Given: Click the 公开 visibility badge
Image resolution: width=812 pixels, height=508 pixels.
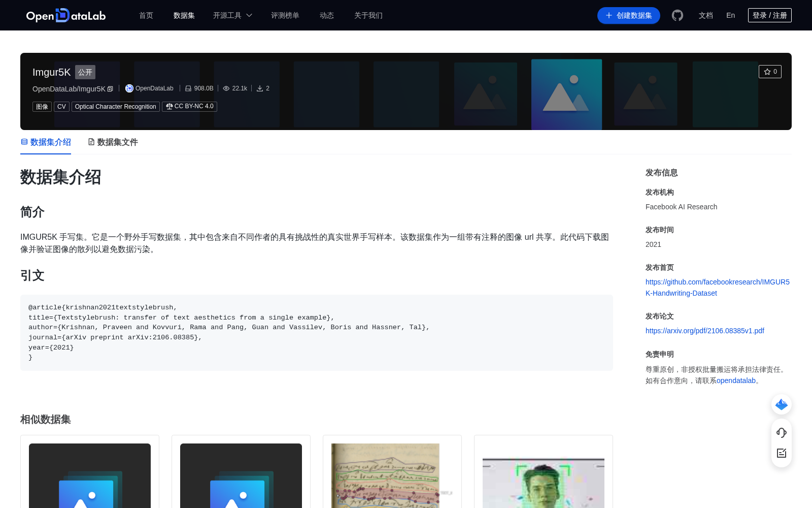Looking at the screenshot, I should [x=85, y=72].
